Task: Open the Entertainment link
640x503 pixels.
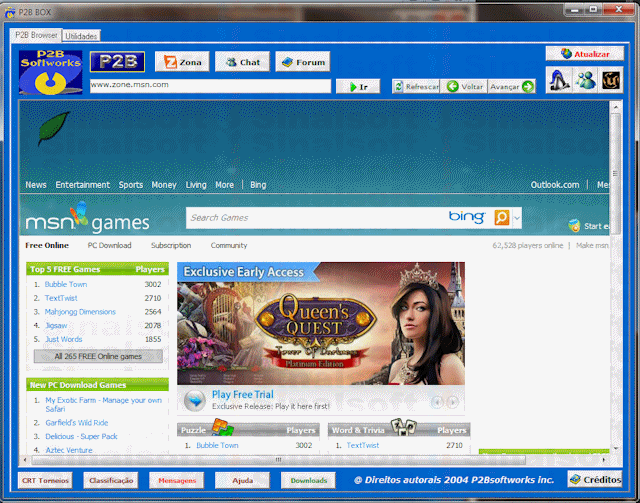Action: coord(82,185)
